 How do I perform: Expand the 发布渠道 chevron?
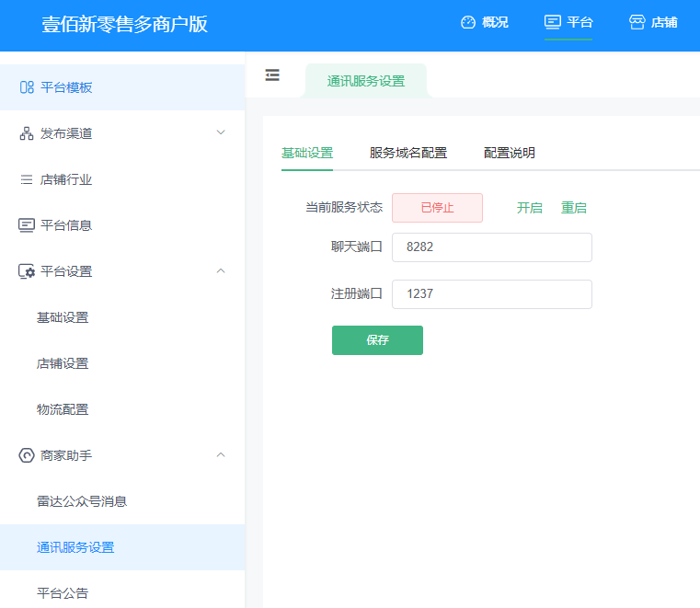pyautogui.click(x=221, y=132)
